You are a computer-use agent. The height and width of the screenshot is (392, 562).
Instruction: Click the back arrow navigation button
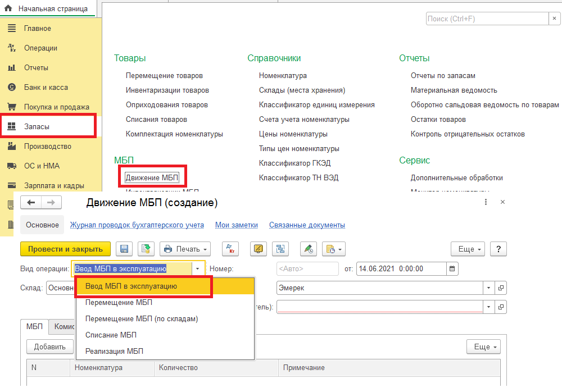[x=31, y=203]
